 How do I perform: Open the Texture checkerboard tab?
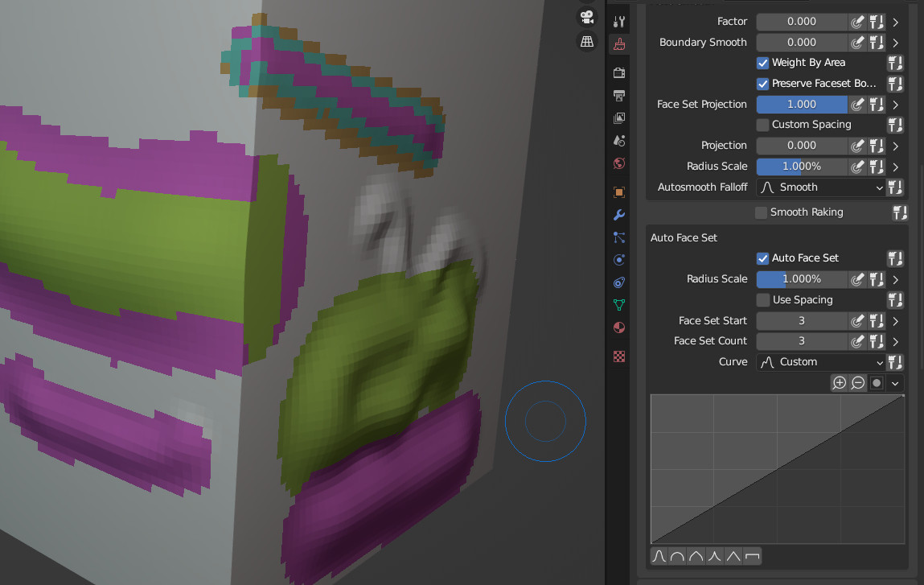coord(618,356)
